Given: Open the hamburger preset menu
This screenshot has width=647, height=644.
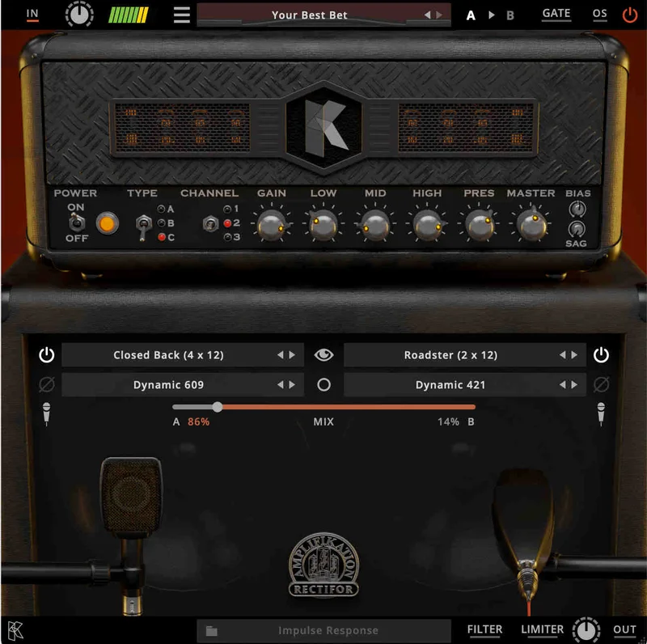Looking at the screenshot, I should point(181,15).
